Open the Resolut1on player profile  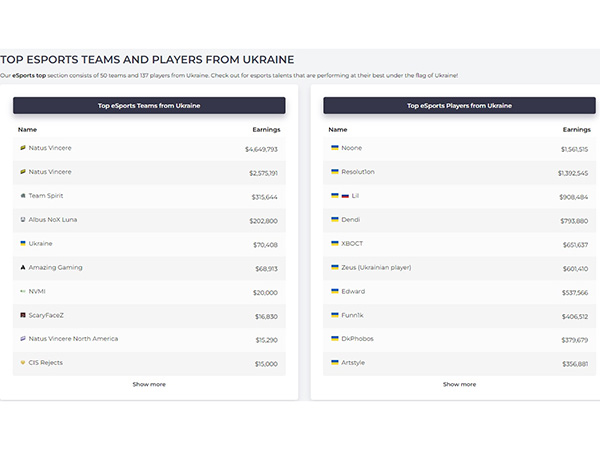pos(358,172)
